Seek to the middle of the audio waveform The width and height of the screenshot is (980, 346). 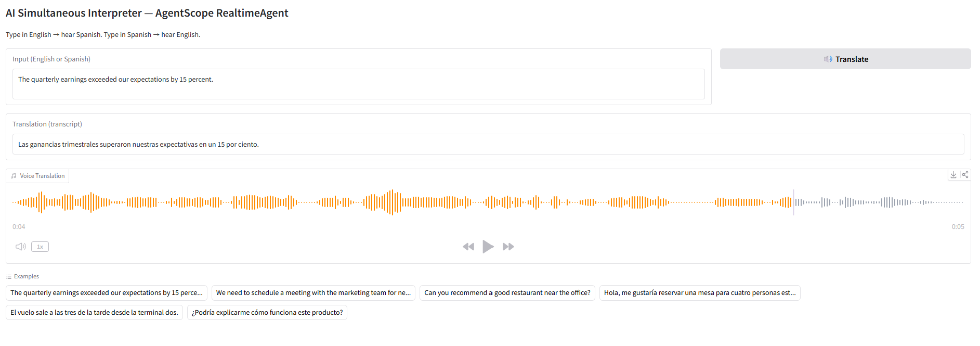point(488,202)
